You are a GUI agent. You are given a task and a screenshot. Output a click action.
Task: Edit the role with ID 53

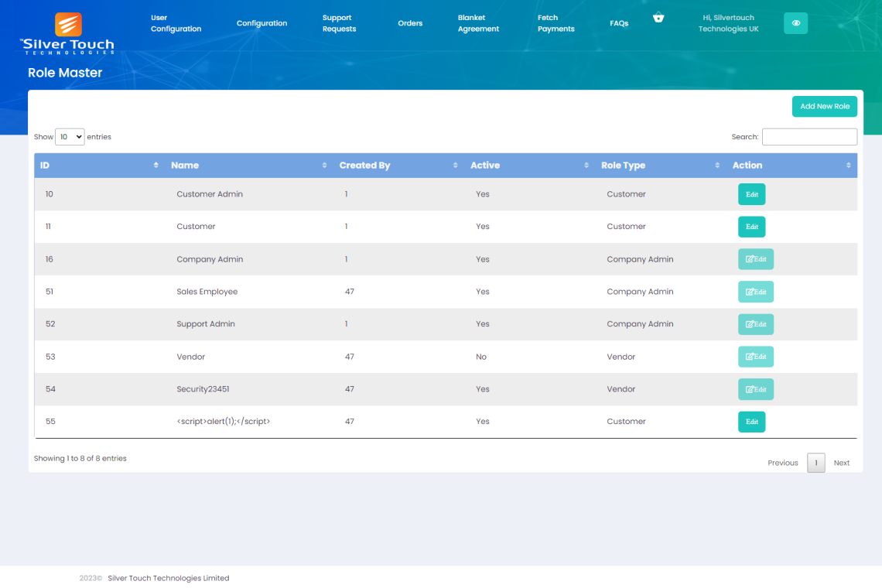point(755,357)
